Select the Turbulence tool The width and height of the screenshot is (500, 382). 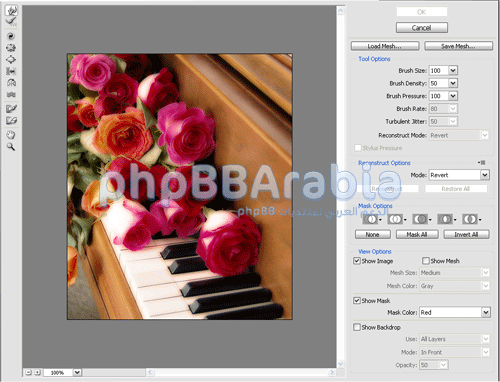11,94
